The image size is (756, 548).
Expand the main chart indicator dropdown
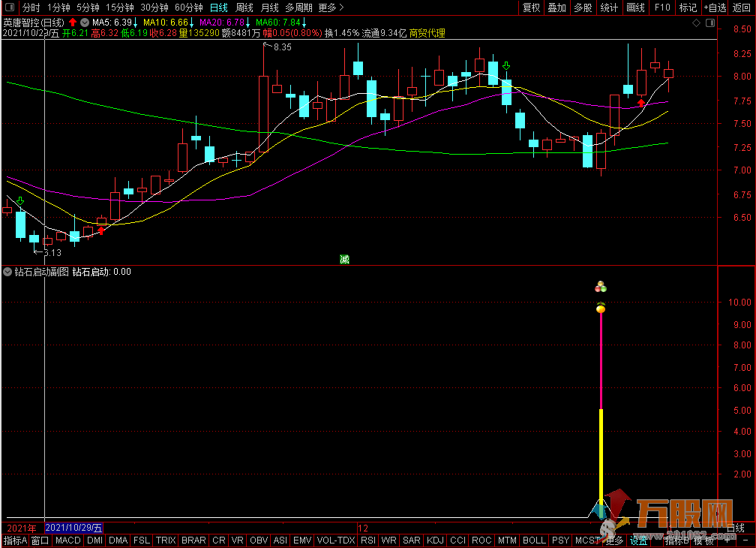pyautogui.click(x=84, y=23)
